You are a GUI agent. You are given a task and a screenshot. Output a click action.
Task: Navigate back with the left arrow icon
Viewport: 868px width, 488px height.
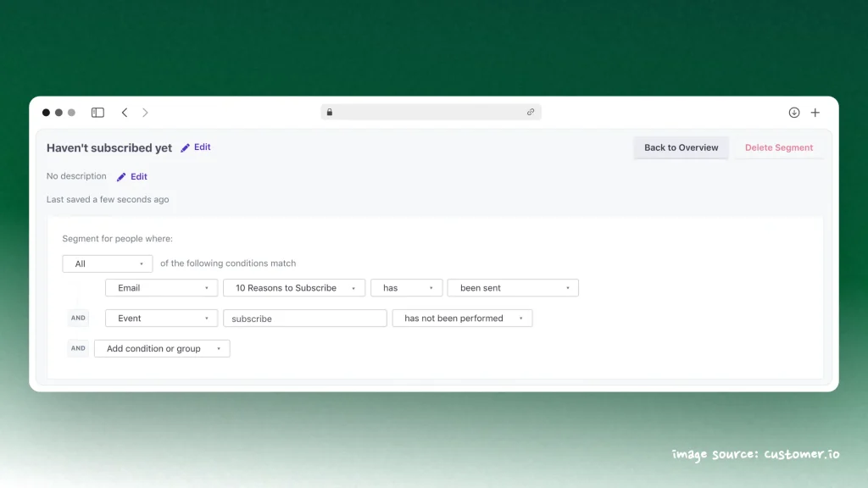pos(125,112)
